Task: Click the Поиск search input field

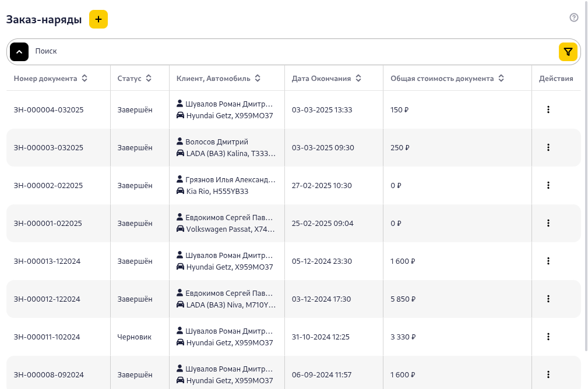Action: pos(291,52)
